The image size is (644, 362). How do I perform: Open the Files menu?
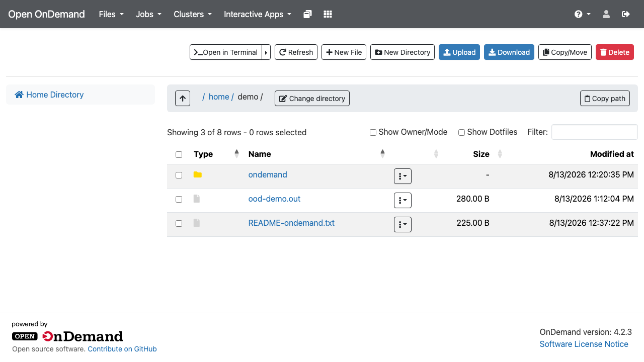[x=111, y=14]
